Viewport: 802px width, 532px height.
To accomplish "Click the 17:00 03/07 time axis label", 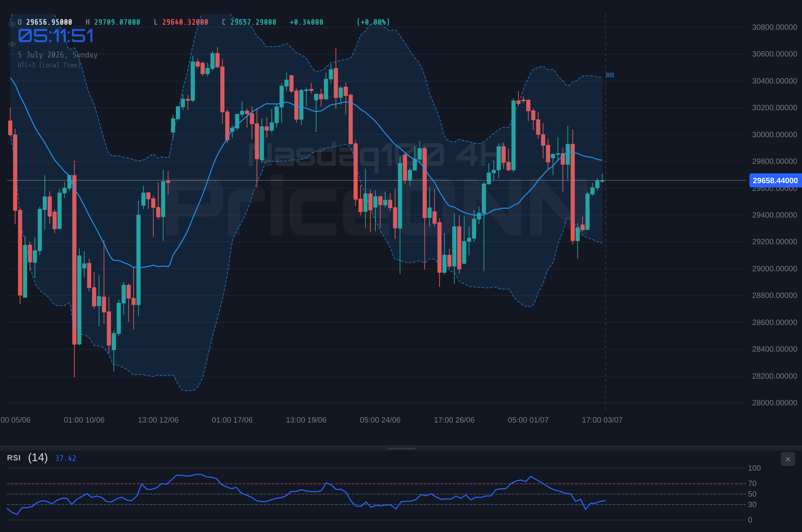I will (602, 420).
